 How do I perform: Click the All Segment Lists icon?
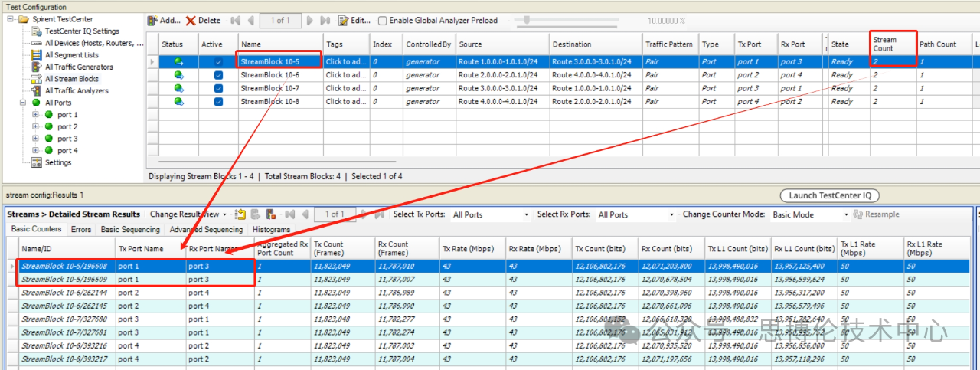(36, 55)
